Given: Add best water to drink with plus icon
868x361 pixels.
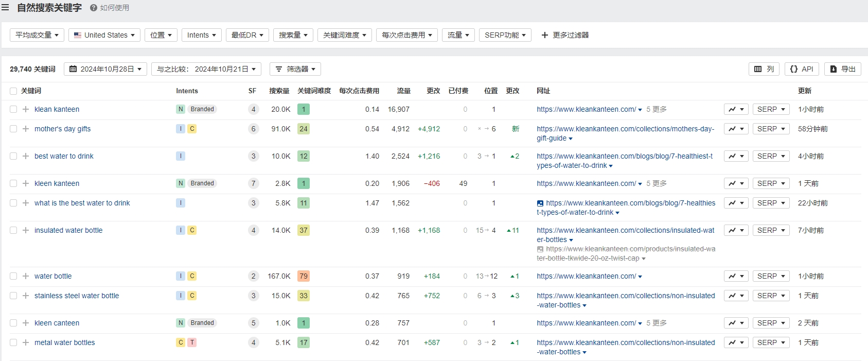Looking at the screenshot, I should [26, 156].
